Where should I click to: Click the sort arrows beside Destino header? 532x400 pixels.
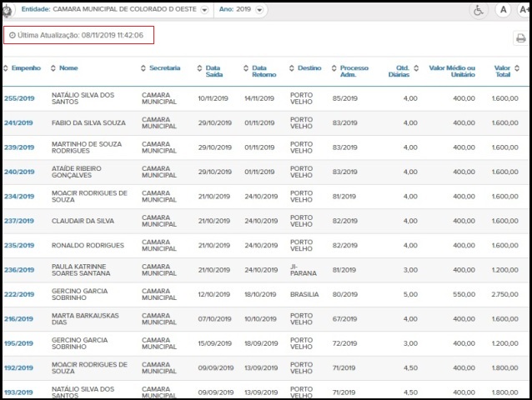[292, 68]
